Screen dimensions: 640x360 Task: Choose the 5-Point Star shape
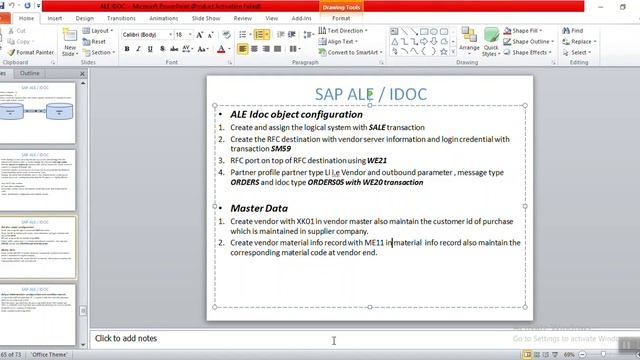click(x=444, y=51)
